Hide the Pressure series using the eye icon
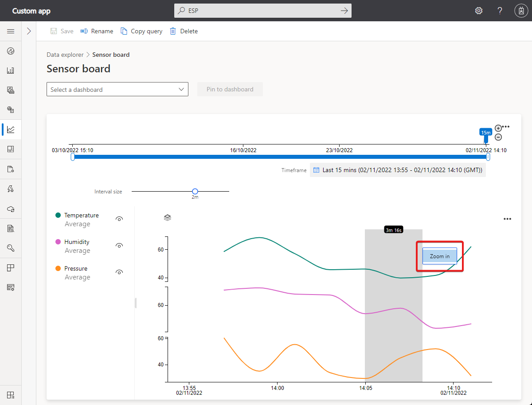The height and width of the screenshot is (405, 532). click(x=119, y=272)
